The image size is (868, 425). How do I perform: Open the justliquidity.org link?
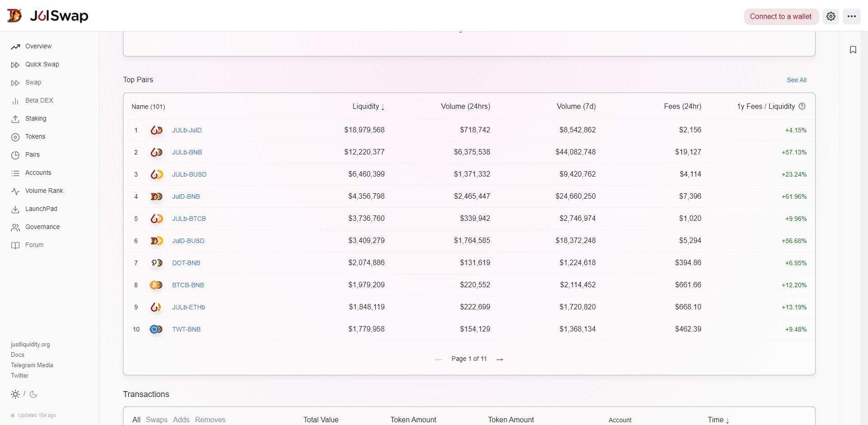pos(30,345)
